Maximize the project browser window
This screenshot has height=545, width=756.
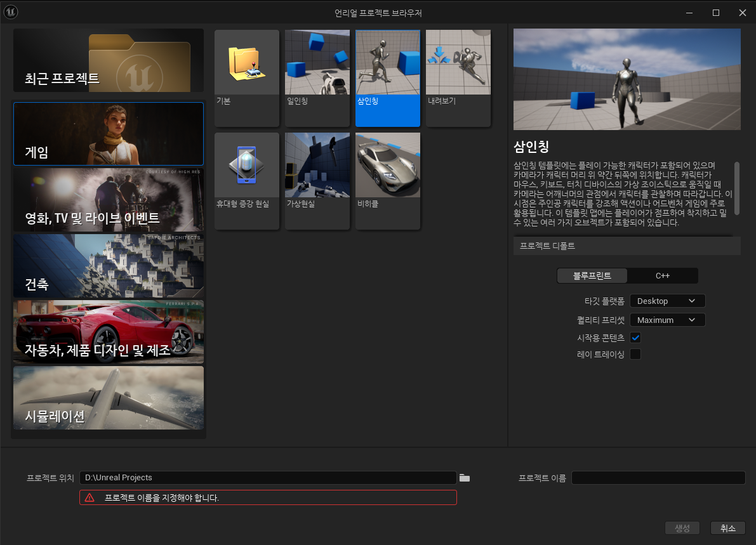click(716, 13)
